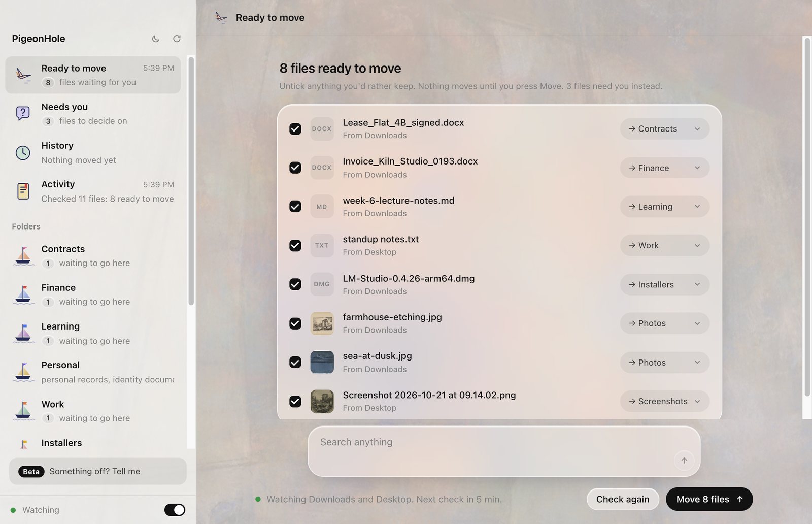
Task: Click the farmhouse-etching.jpg thumbnail
Action: click(322, 323)
